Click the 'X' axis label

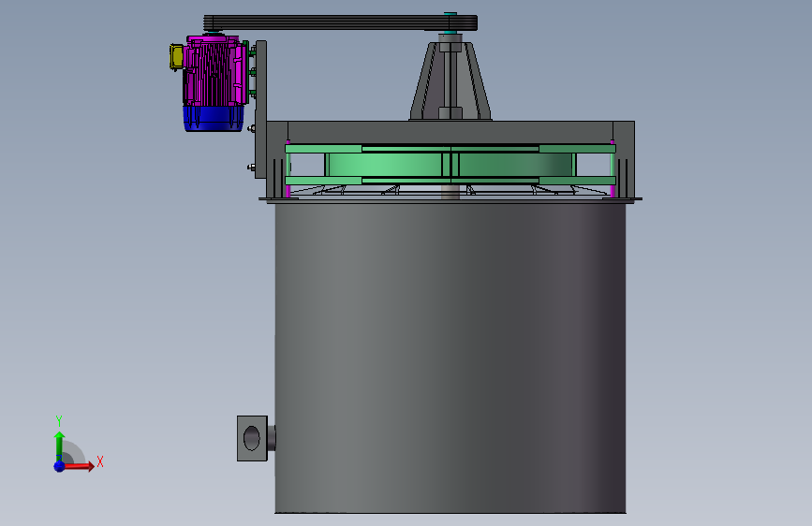tap(100, 461)
